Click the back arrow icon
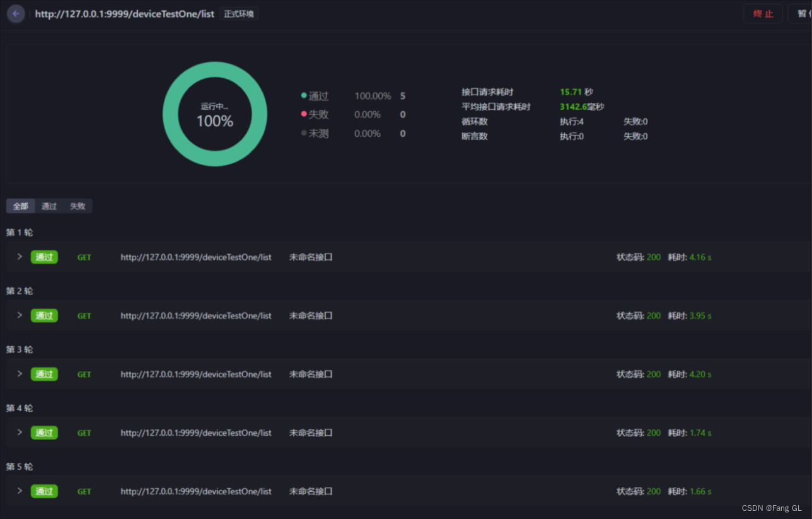 tap(16, 13)
